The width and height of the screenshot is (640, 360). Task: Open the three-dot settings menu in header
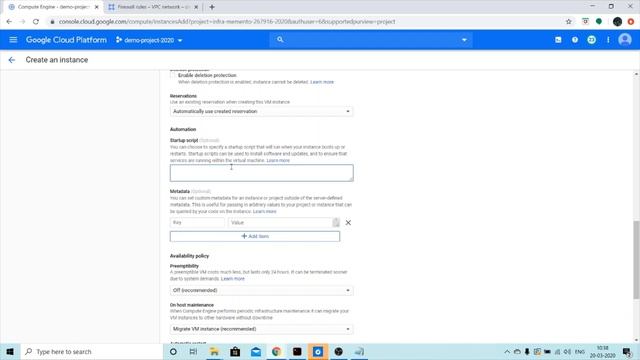[x=608, y=40]
